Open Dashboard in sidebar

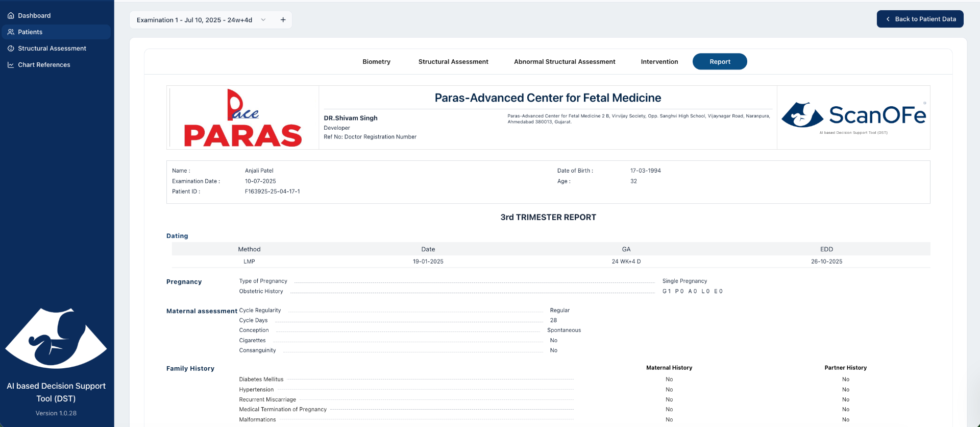[56, 16]
